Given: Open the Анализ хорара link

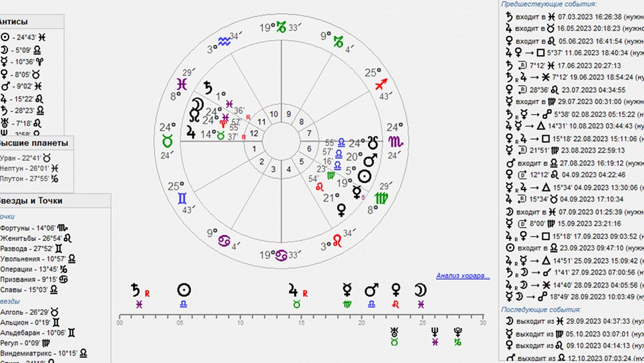Looking at the screenshot, I should point(463,276).
